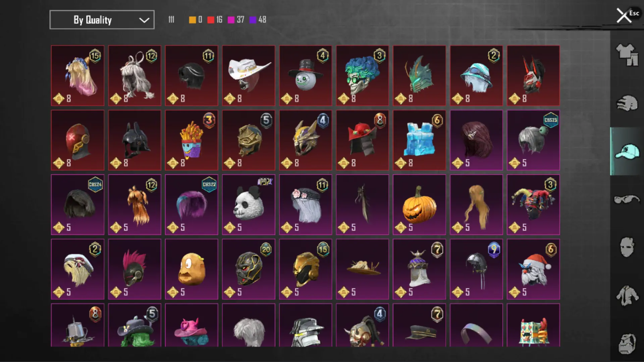Select the gloves category in sidebar

[627, 103]
